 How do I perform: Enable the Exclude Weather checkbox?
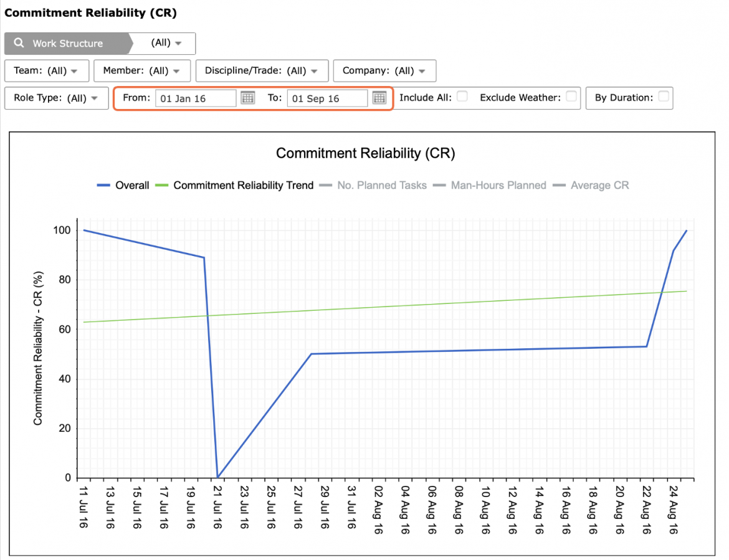click(571, 96)
